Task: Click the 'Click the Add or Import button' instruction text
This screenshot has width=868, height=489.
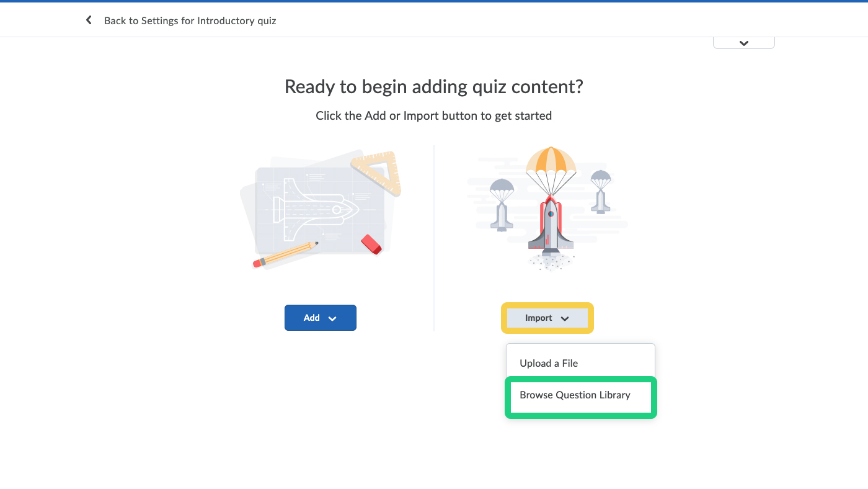Action: tap(433, 115)
